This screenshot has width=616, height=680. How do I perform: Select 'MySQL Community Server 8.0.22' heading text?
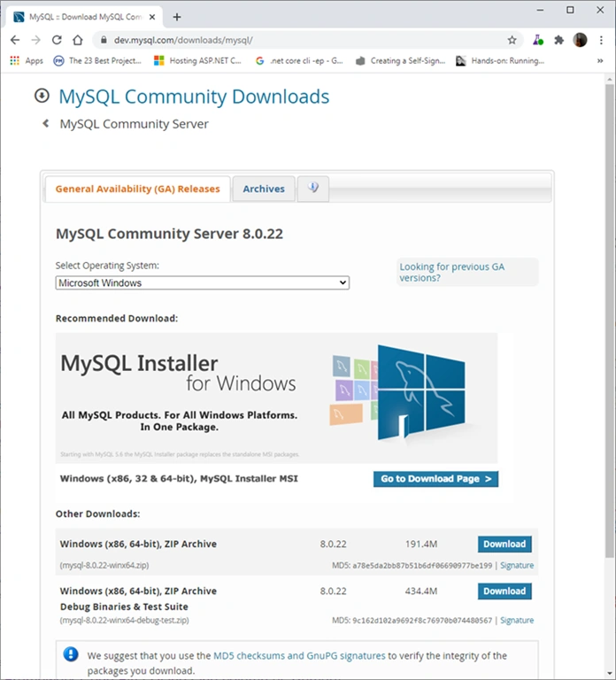pyautogui.click(x=170, y=234)
